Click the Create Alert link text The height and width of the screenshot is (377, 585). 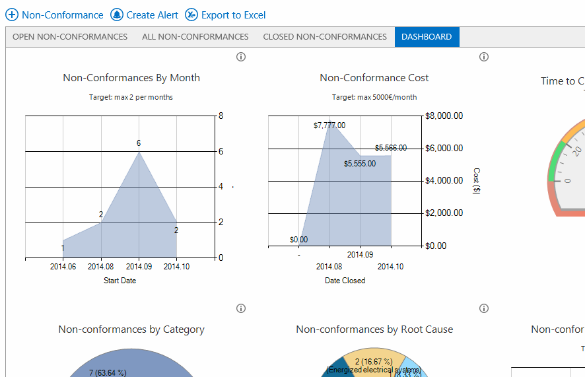(x=152, y=15)
